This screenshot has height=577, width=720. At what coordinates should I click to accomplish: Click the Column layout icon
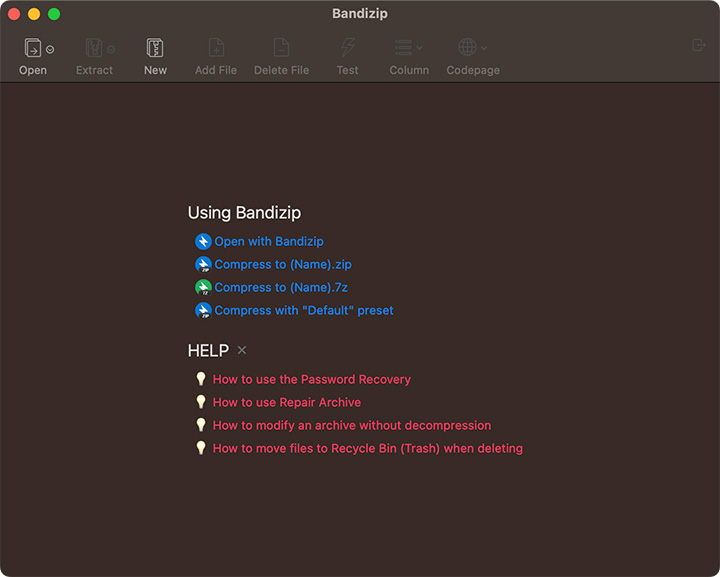click(402, 48)
